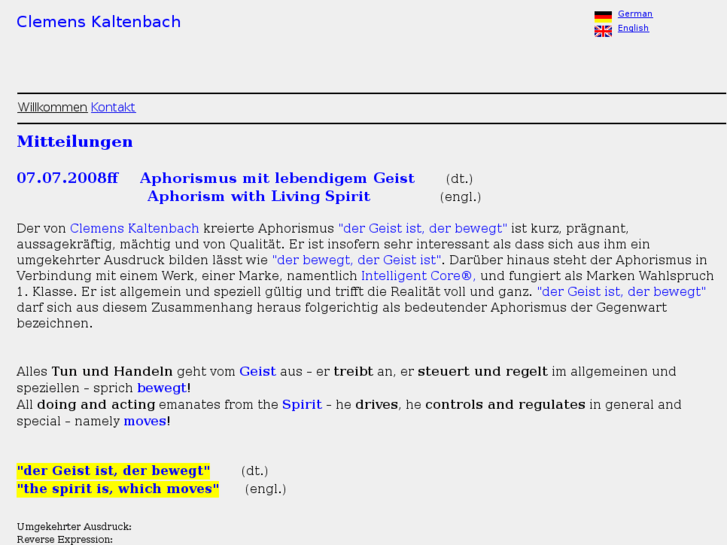
Task: Switch language via English link
Action: tap(633, 28)
